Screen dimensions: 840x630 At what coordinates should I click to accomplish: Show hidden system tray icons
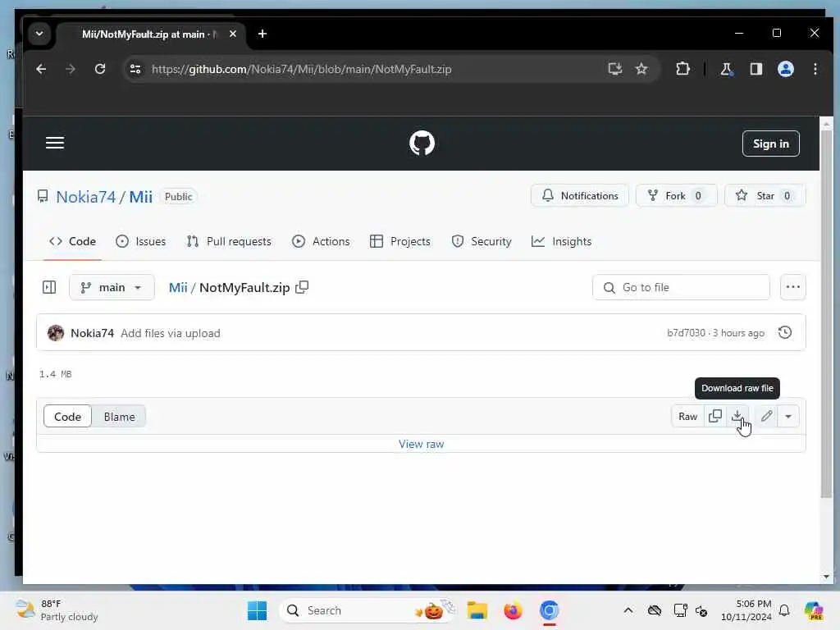pyautogui.click(x=628, y=610)
